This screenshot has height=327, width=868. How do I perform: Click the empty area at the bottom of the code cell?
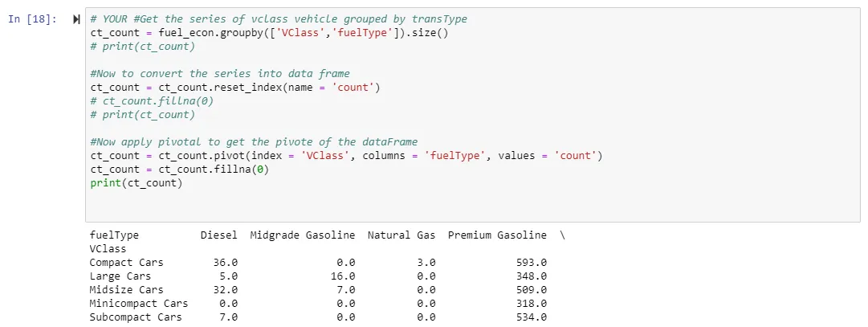[x=474, y=207]
